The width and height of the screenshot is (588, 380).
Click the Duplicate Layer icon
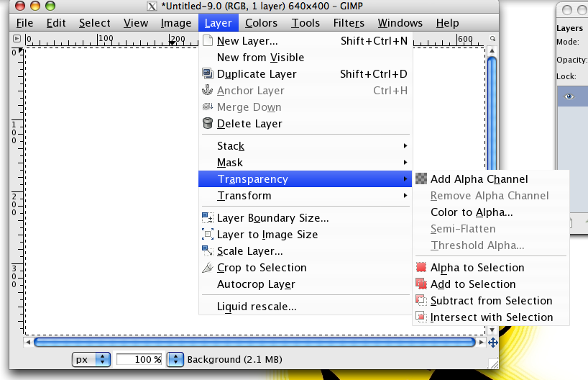pos(207,73)
